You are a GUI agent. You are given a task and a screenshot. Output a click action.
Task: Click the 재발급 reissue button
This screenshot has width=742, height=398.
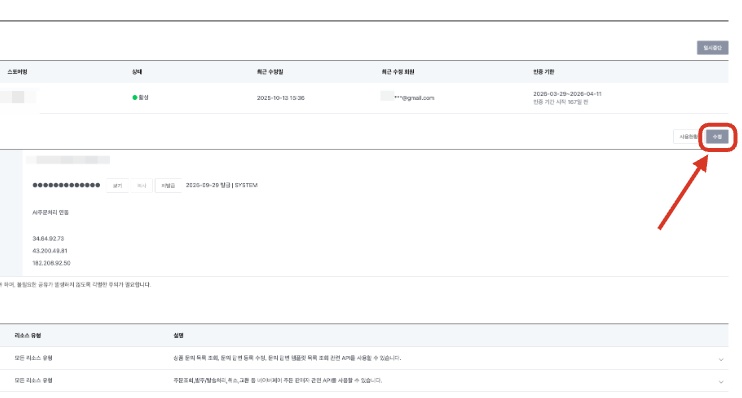pos(168,186)
